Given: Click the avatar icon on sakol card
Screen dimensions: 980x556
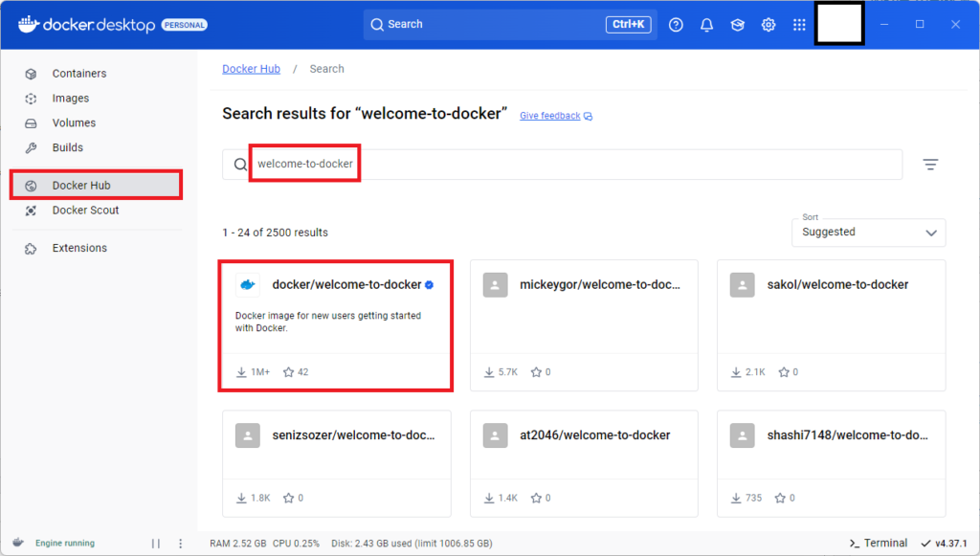Looking at the screenshot, I should (743, 285).
